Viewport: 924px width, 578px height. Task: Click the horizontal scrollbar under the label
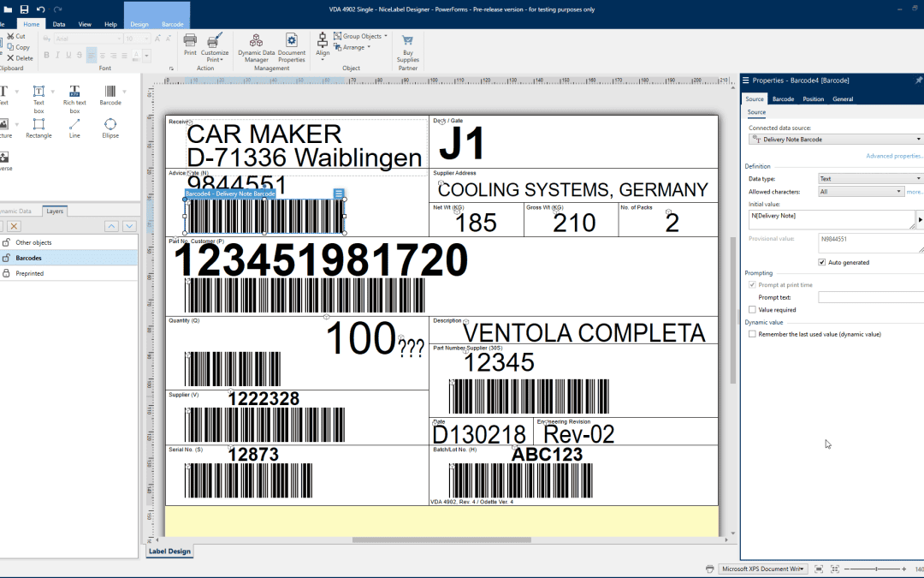(441, 540)
